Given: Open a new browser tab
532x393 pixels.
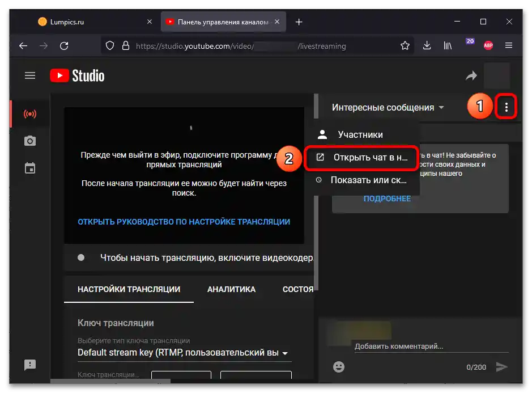Looking at the screenshot, I should (x=299, y=22).
